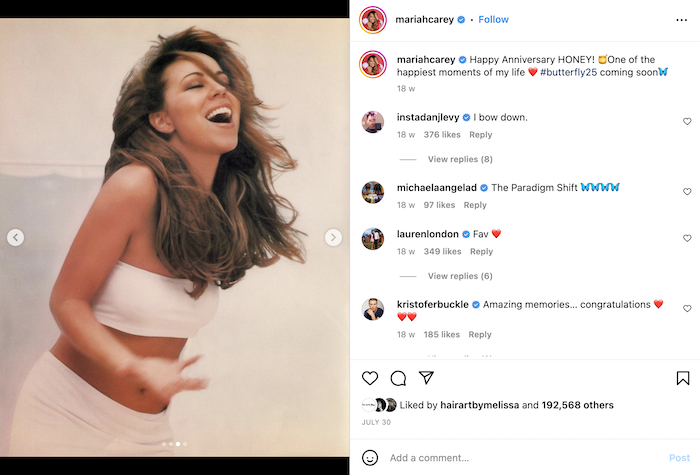This screenshot has height=475, width=700.
Task: Follow the mariahcarey account
Action: pos(493,19)
